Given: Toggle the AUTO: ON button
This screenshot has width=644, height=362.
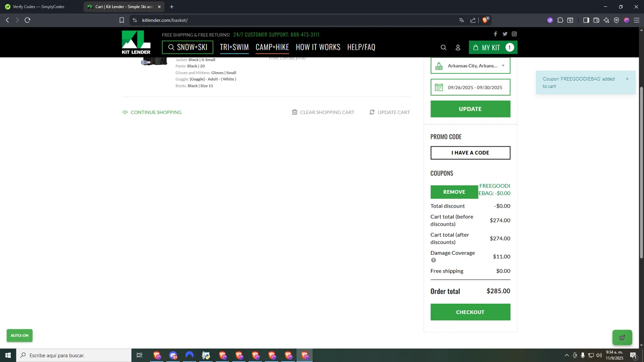Looking at the screenshot, I should [20, 335].
